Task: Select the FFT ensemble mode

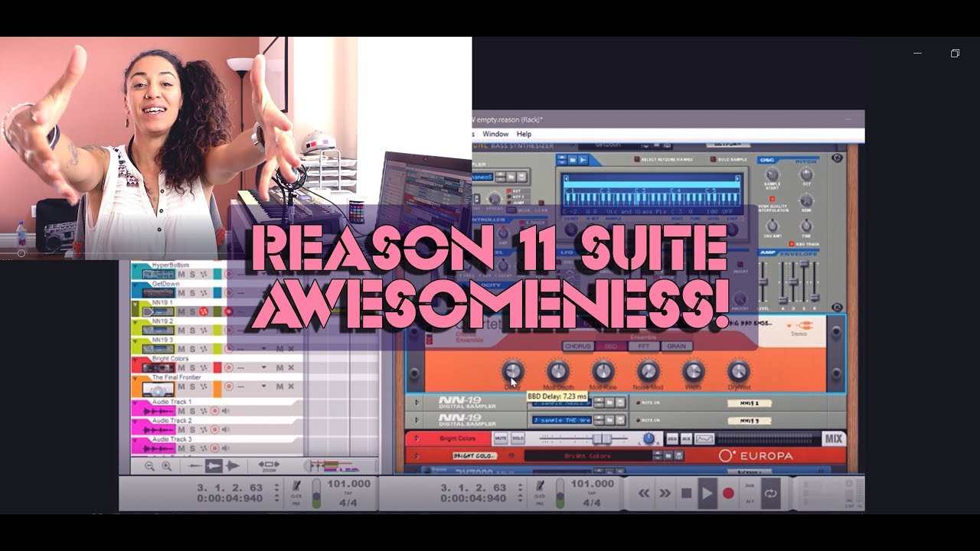Action: (643, 346)
